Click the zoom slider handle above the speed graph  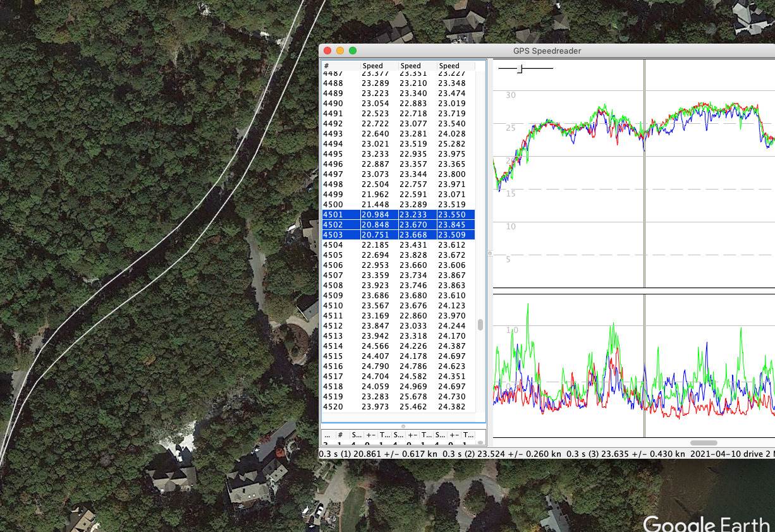click(520, 68)
